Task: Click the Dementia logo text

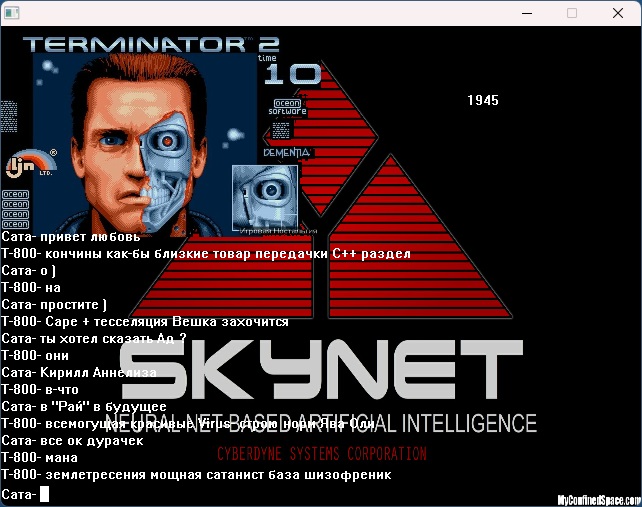Action: [287, 153]
